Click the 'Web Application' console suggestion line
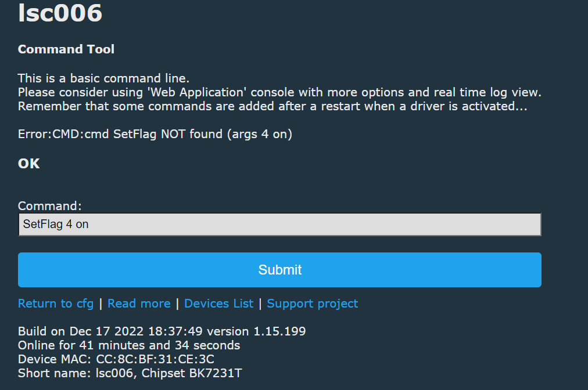The height and width of the screenshot is (390, 588). tap(279, 92)
